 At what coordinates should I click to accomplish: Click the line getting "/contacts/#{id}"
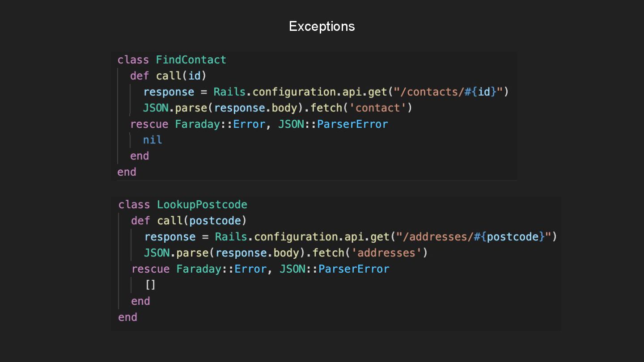[x=326, y=92]
